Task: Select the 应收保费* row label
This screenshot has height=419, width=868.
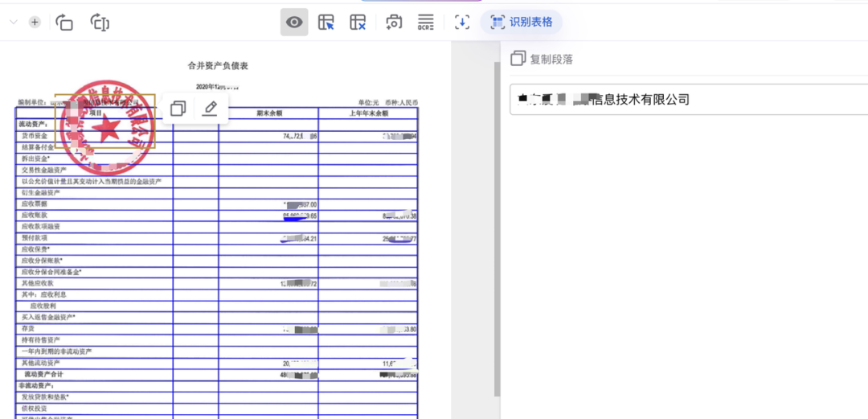Action: 36,249
